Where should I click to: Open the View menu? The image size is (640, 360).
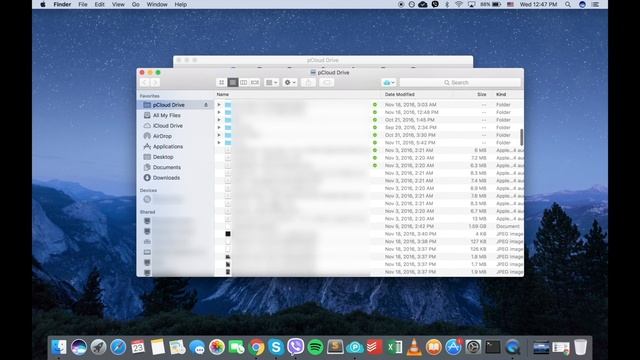118,4
